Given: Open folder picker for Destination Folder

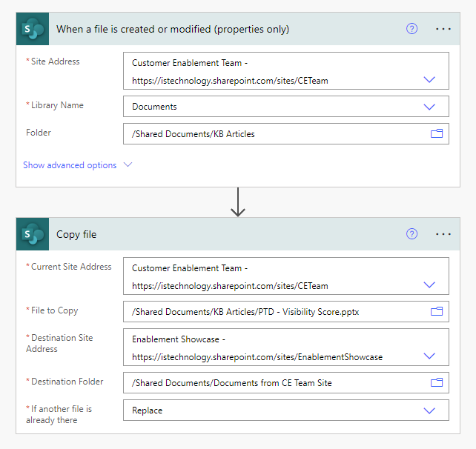Looking at the screenshot, I should coord(437,382).
